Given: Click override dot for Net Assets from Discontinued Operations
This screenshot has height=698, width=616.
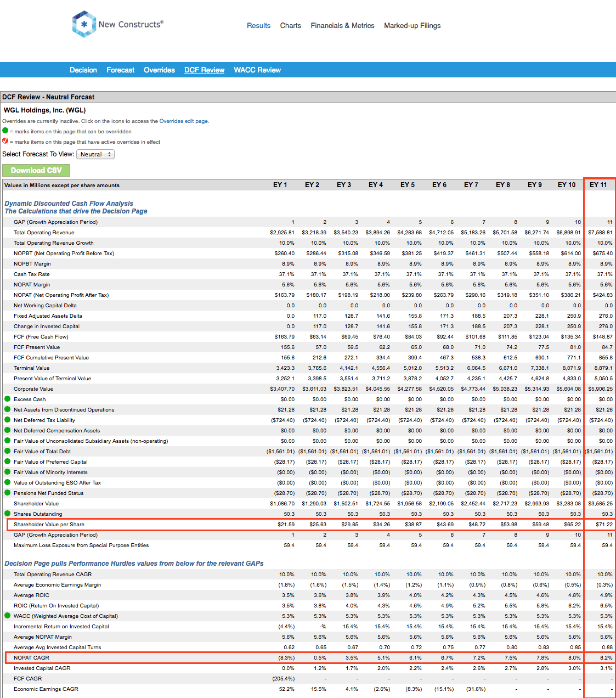Looking at the screenshot, I should [8, 409].
